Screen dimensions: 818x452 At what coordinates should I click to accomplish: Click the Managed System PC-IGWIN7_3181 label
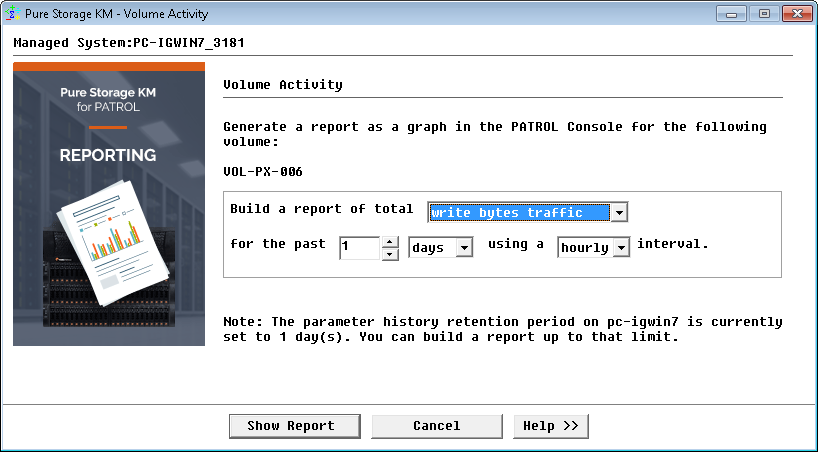pos(129,43)
